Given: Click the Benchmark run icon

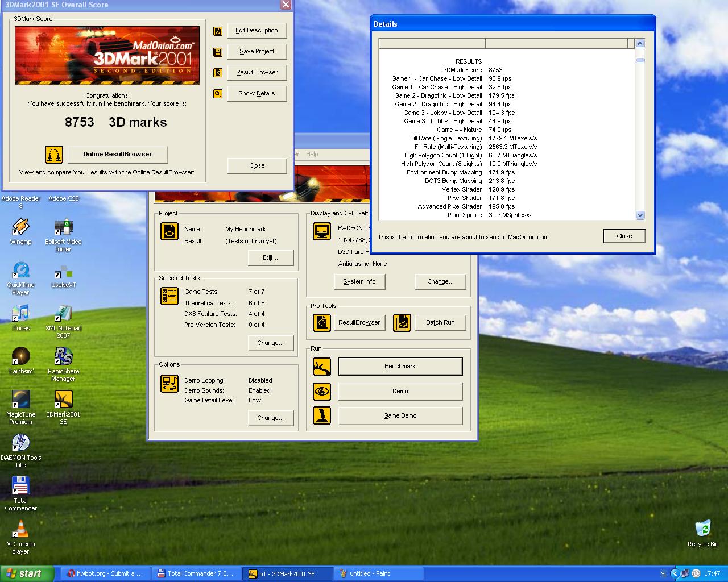Looking at the screenshot, I should 322,367.
